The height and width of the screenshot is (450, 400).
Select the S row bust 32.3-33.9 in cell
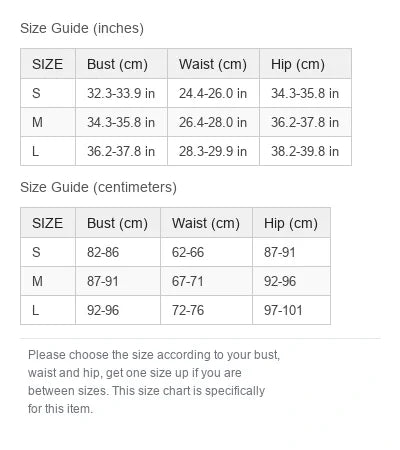121,93
